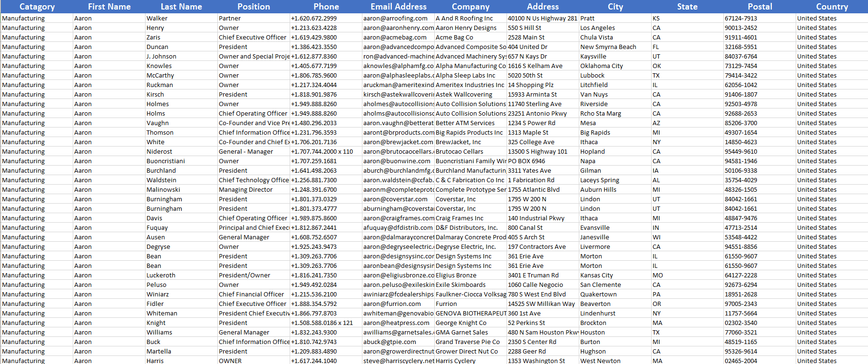
Task: Select company cell Exile Skimboards
Action: [x=470, y=285]
